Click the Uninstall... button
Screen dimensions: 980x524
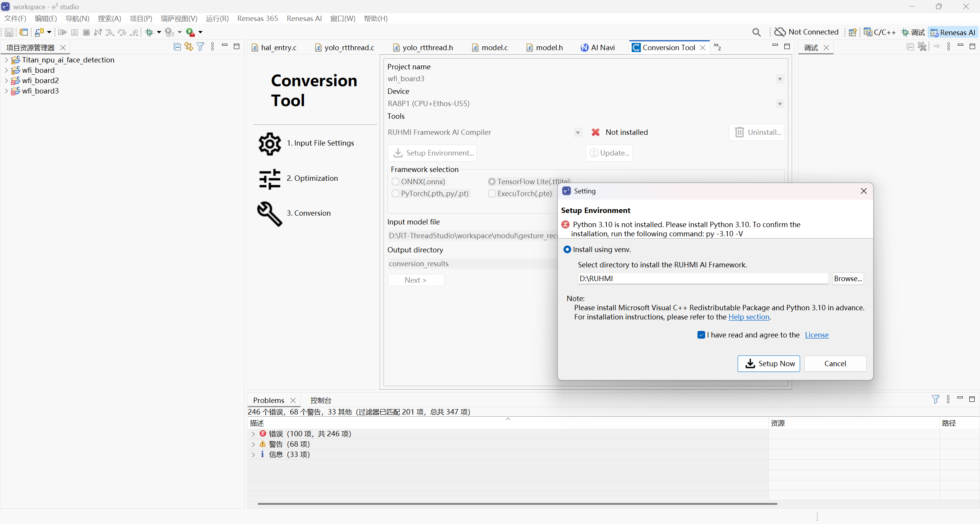coord(757,132)
